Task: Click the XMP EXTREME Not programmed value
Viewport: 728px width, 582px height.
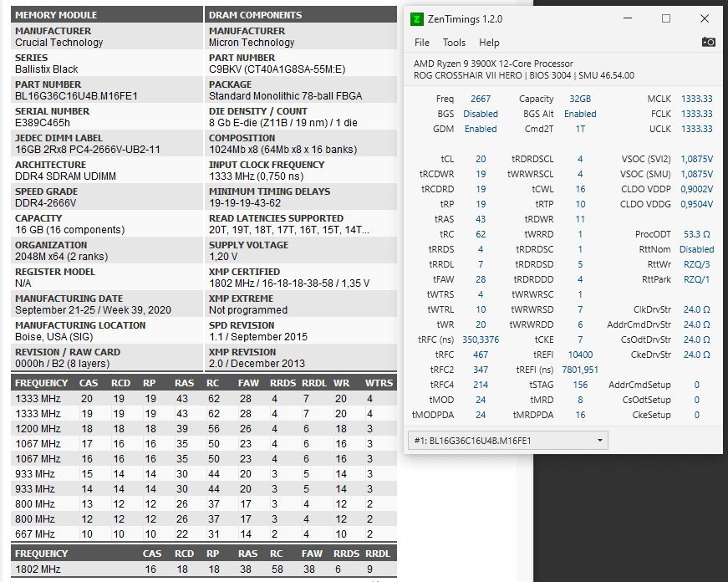Action: coord(248,309)
